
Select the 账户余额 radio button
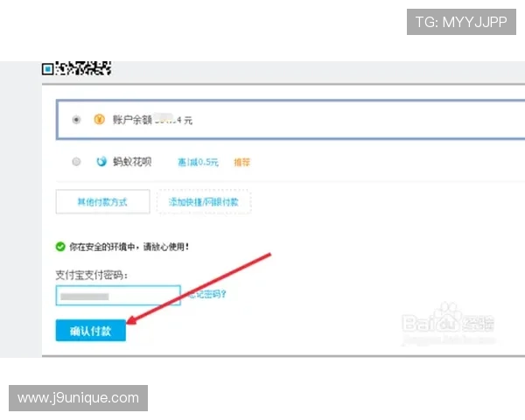pos(76,120)
